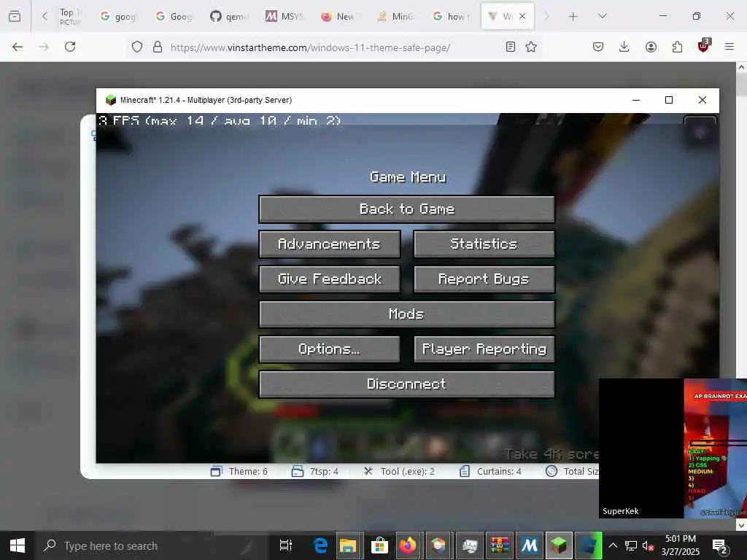747x560 pixels.
Task: Click the tracking protection shield icon
Action: (x=137, y=47)
